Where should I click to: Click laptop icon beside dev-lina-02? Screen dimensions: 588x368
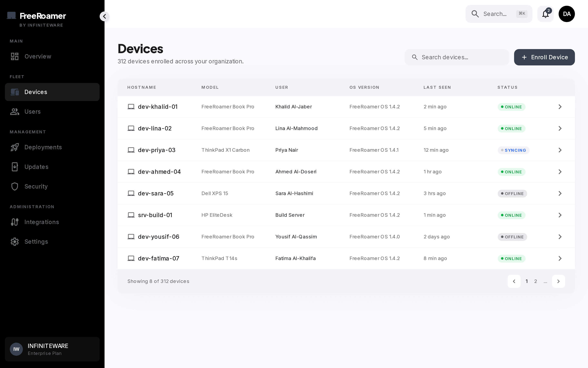click(131, 128)
